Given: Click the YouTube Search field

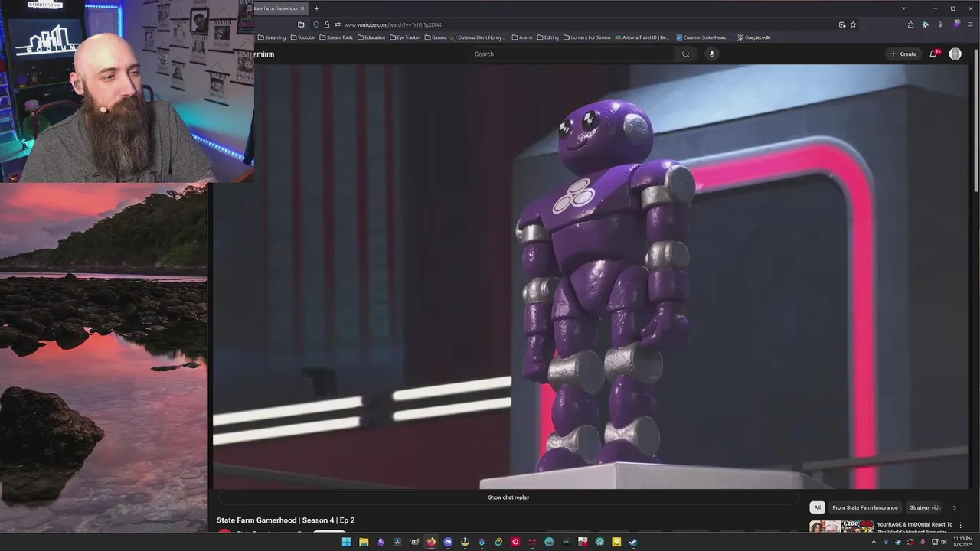Looking at the screenshot, I should click(x=570, y=54).
